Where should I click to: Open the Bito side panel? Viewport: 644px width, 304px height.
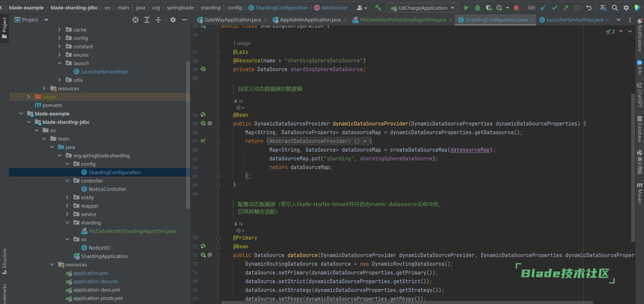coord(640,67)
